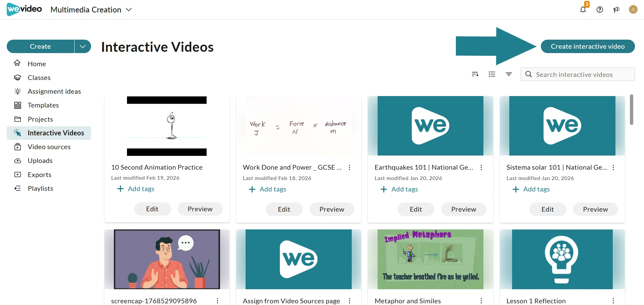This screenshot has height=305, width=644.
Task: Open the Multimedia Creation dropdown
Action: click(x=91, y=10)
